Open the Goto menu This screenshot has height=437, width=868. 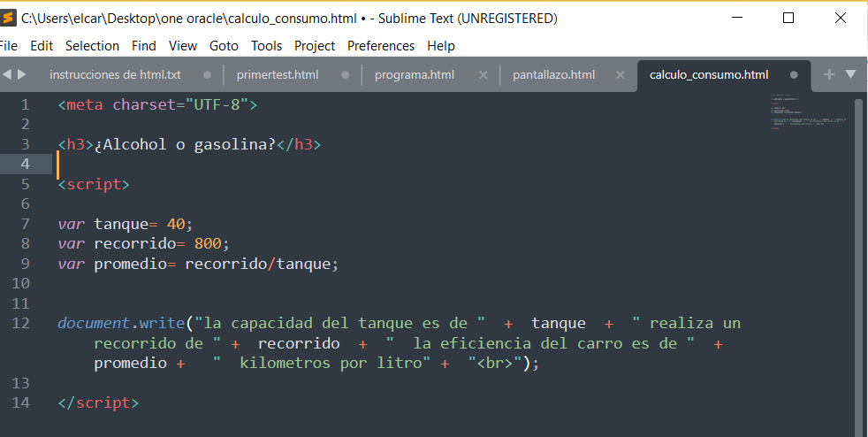[224, 46]
